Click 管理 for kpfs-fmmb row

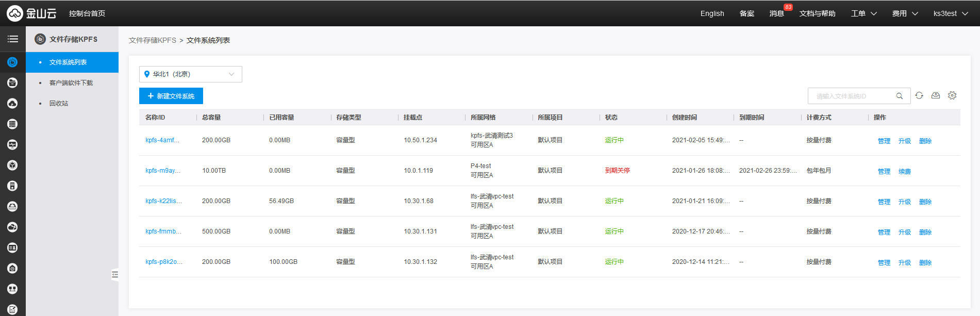(884, 232)
